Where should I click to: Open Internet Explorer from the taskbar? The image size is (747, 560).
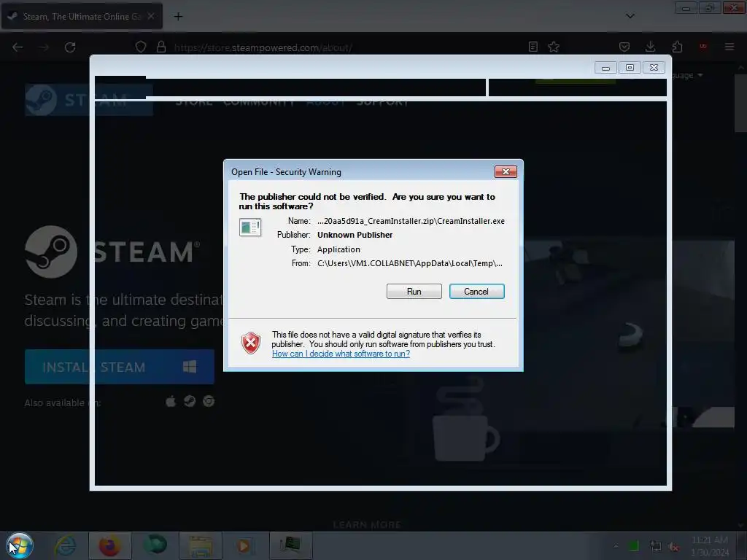click(x=65, y=545)
